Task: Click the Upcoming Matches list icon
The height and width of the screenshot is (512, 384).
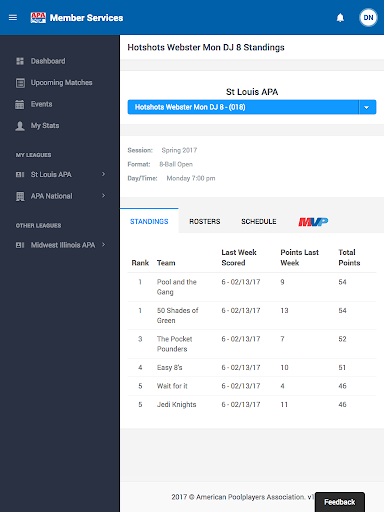Action: click(x=20, y=83)
